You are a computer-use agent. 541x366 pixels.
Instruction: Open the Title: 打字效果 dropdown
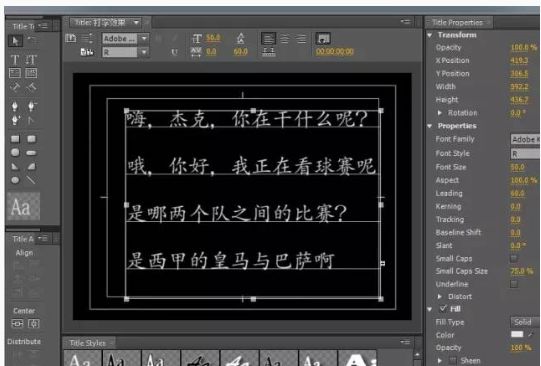pyautogui.click(x=137, y=23)
